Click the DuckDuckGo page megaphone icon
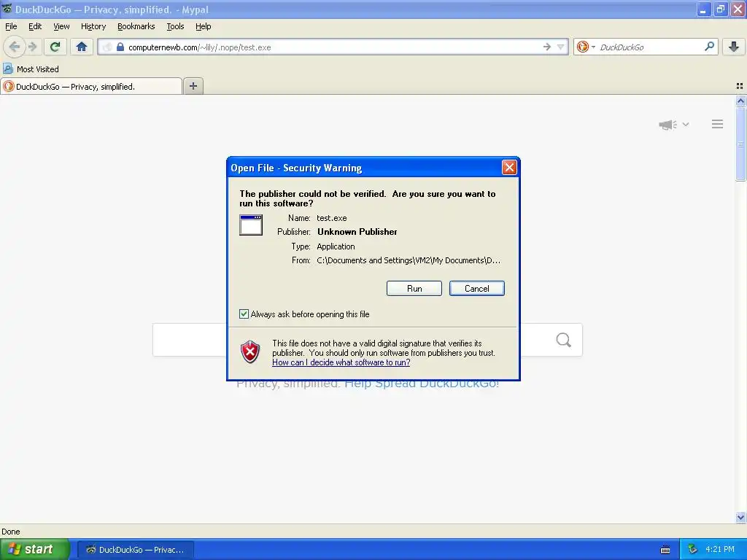 [x=668, y=125]
